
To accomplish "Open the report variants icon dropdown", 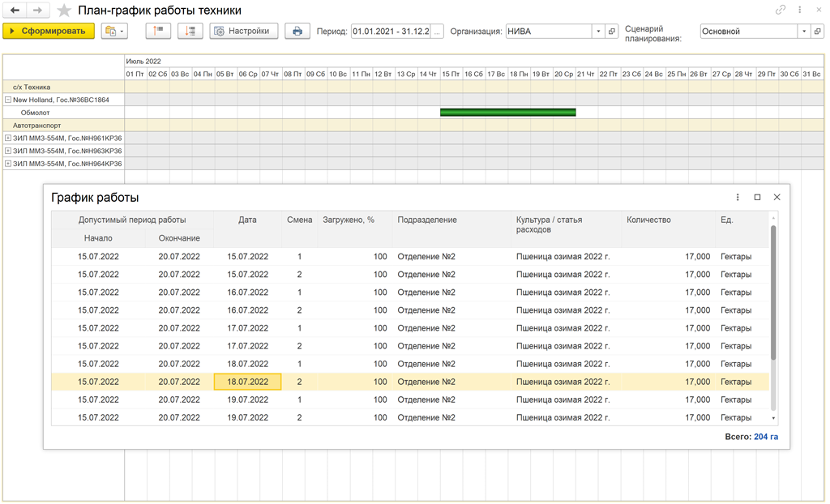I will (x=114, y=31).
